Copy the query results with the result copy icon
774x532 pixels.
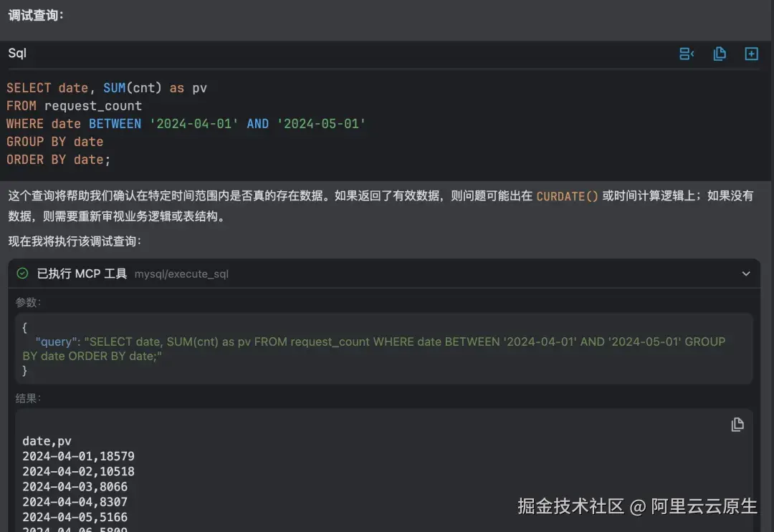pos(737,424)
